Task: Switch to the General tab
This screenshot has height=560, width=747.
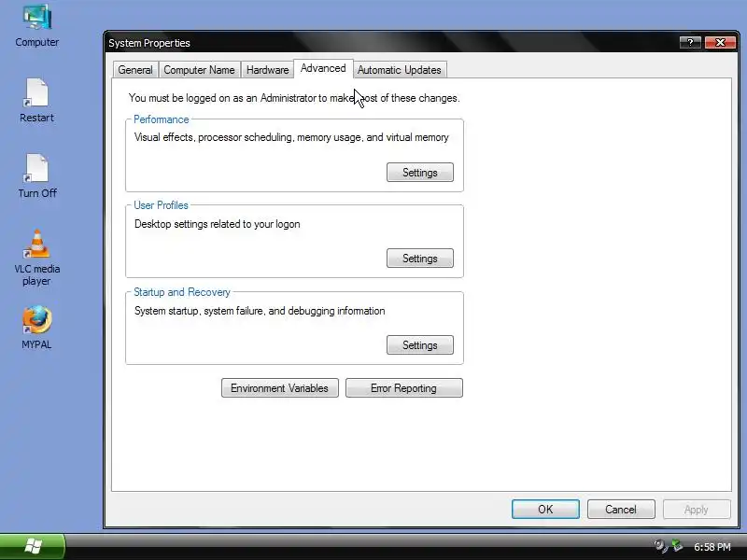Action: [x=135, y=70]
